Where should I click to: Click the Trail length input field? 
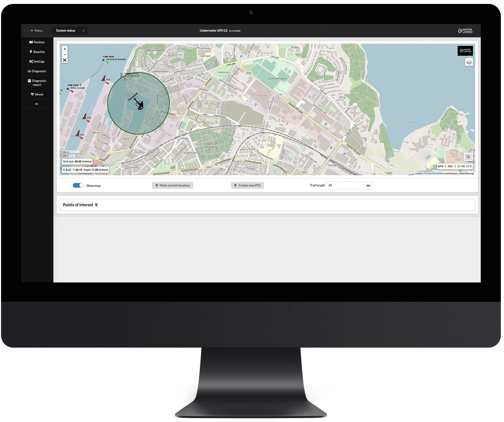(x=344, y=186)
